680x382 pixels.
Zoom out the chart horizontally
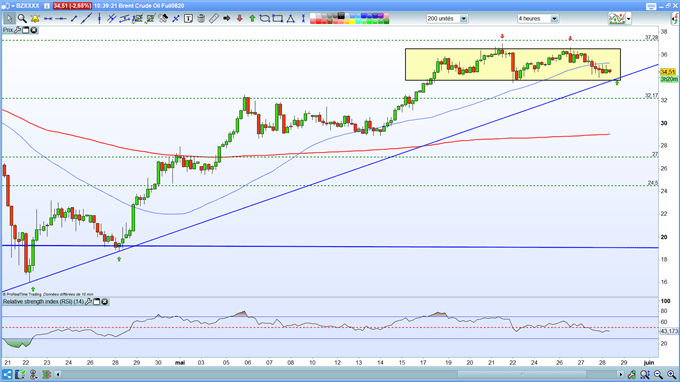(658, 374)
